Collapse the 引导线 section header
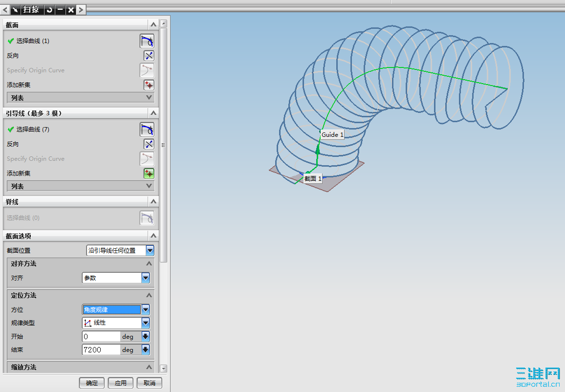 point(153,113)
